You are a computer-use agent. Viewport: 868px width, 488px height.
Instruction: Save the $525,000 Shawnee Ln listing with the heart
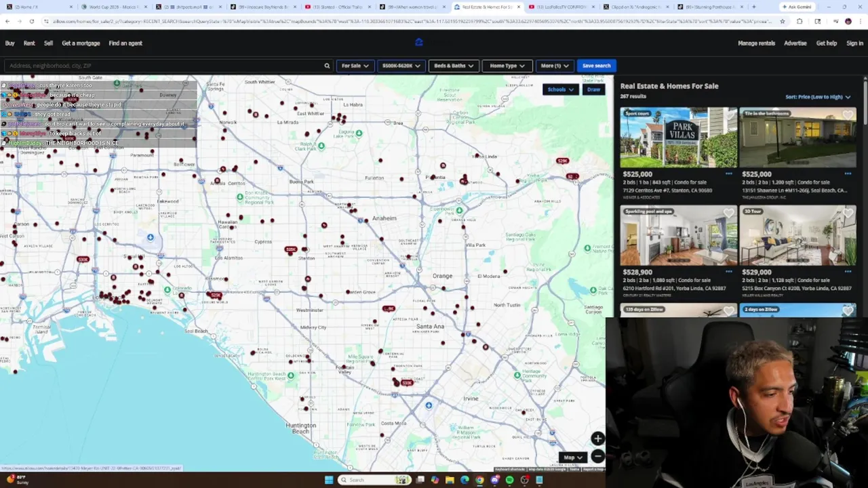(x=848, y=115)
